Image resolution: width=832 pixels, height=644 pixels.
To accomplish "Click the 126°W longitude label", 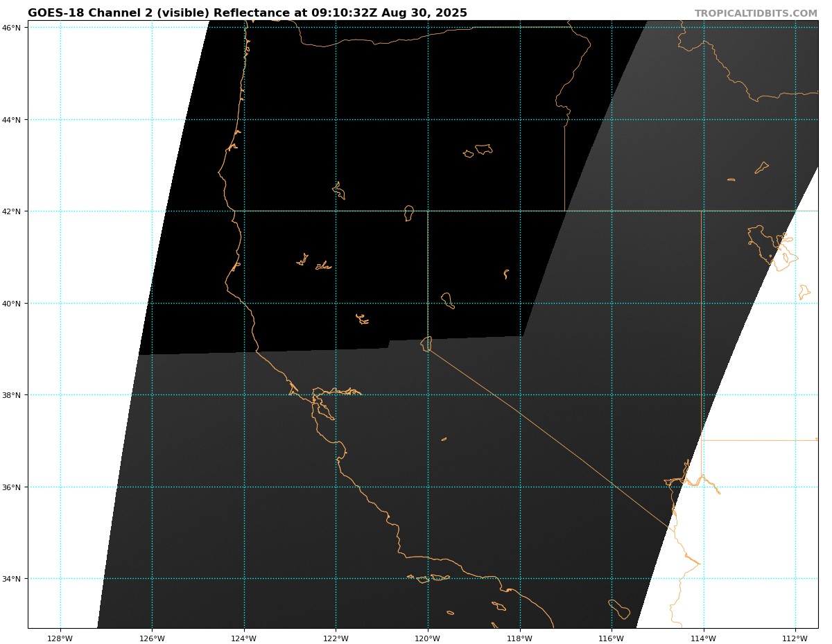I will [152, 638].
